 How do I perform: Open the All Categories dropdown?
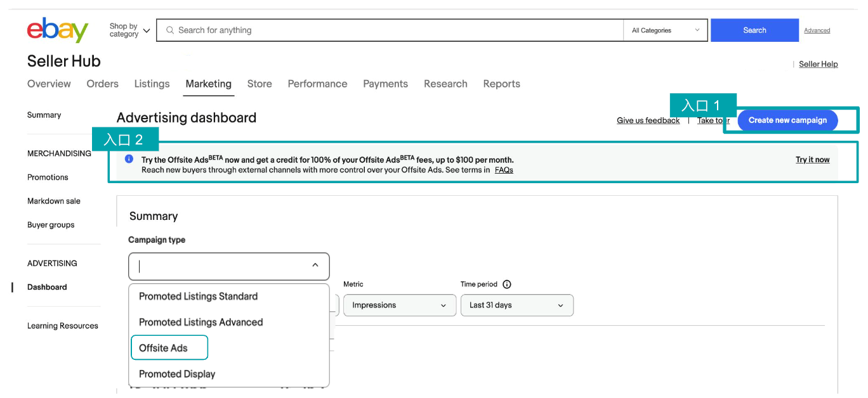(665, 30)
